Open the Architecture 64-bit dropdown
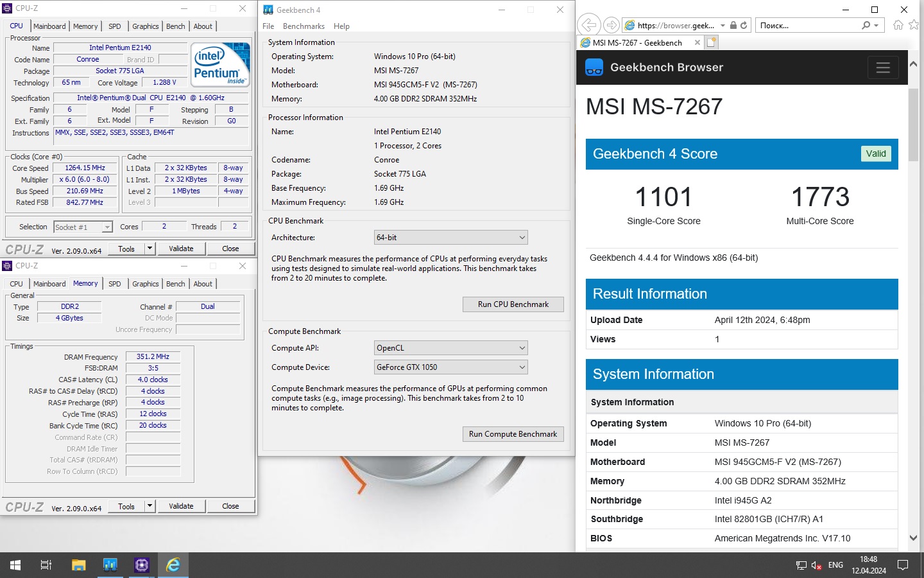Image resolution: width=924 pixels, height=578 pixels. pyautogui.click(x=451, y=238)
